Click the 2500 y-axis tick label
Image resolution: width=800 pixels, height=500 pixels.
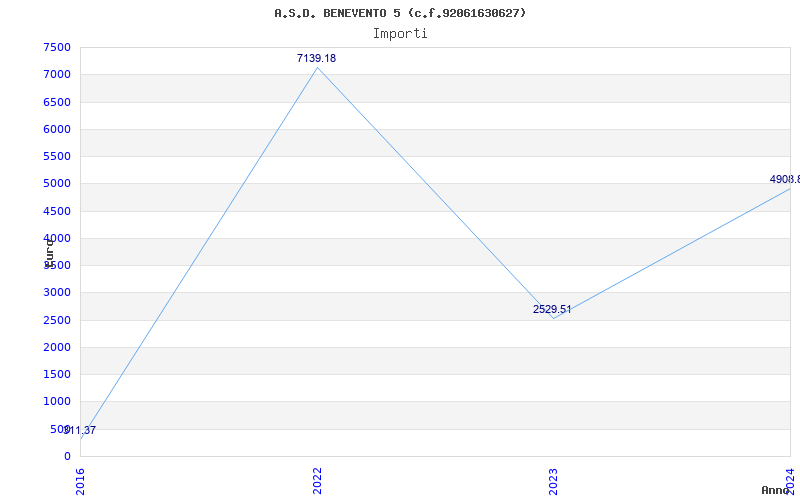click(x=57, y=320)
